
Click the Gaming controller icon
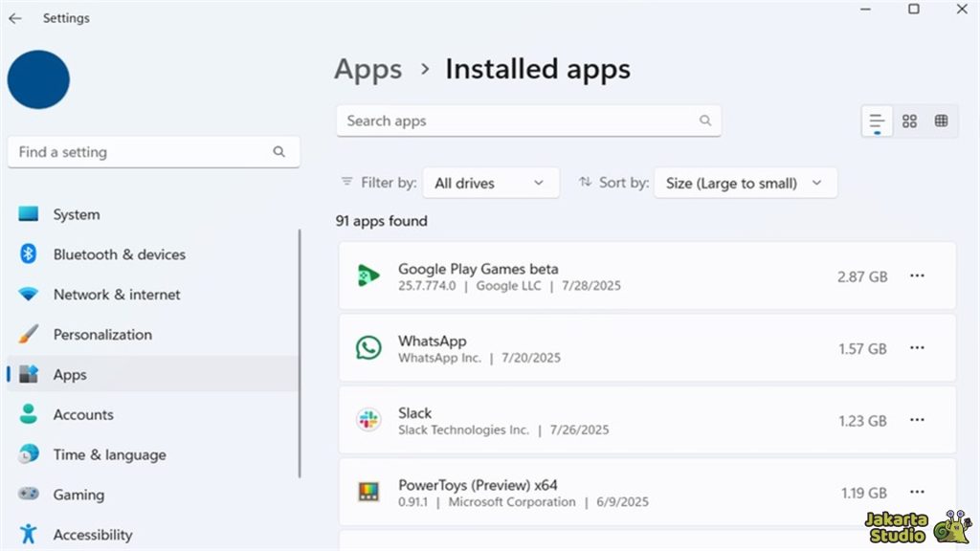pyautogui.click(x=28, y=495)
